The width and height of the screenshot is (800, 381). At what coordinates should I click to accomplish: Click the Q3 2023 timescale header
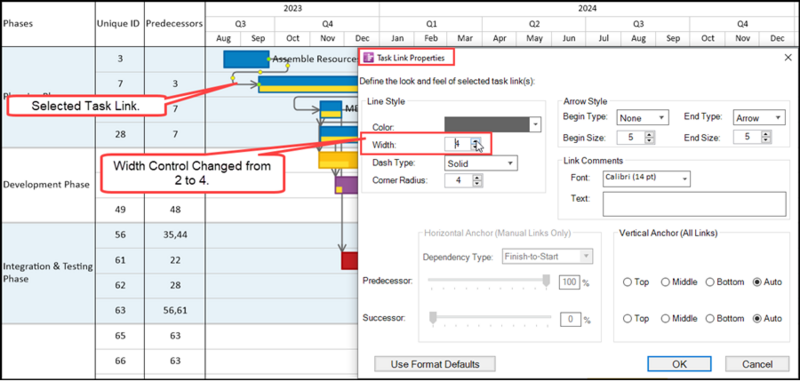[240, 24]
